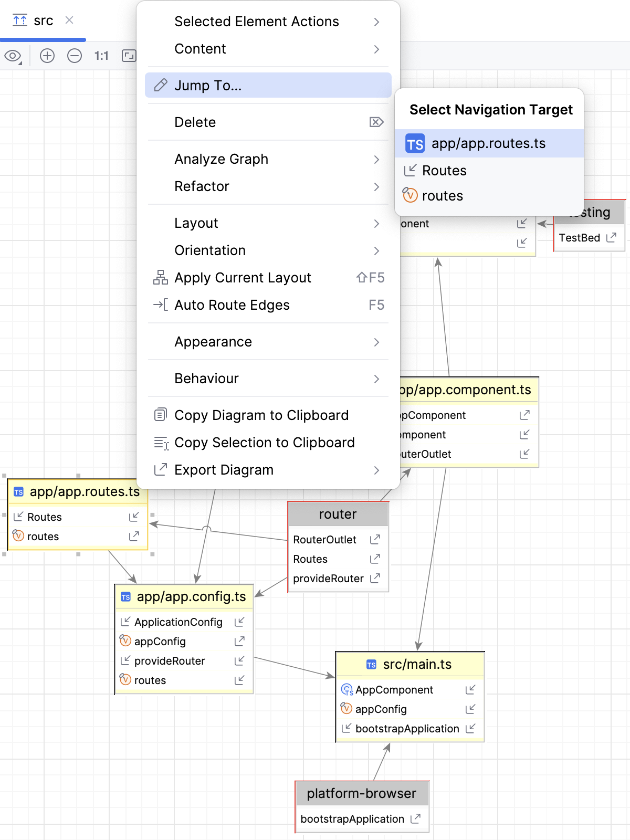Click Apply Current Layout
This screenshot has width=630, height=840.
pyautogui.click(x=268, y=278)
